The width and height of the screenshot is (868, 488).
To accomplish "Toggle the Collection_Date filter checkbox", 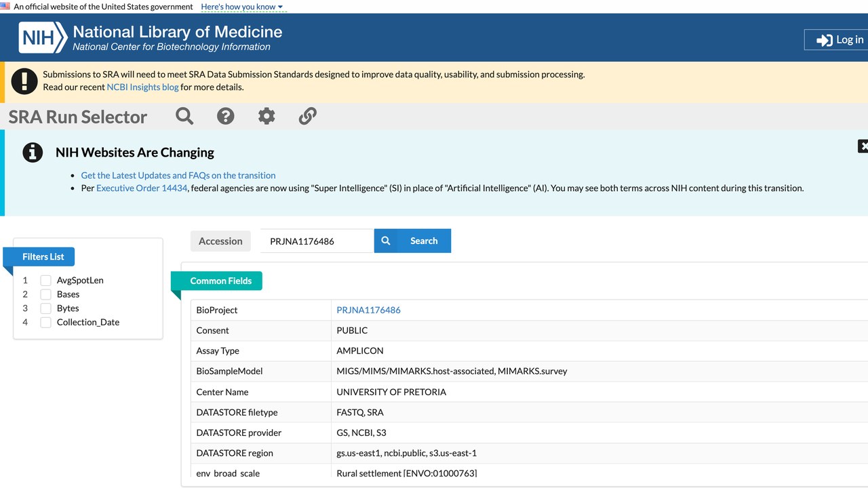I will (x=45, y=322).
